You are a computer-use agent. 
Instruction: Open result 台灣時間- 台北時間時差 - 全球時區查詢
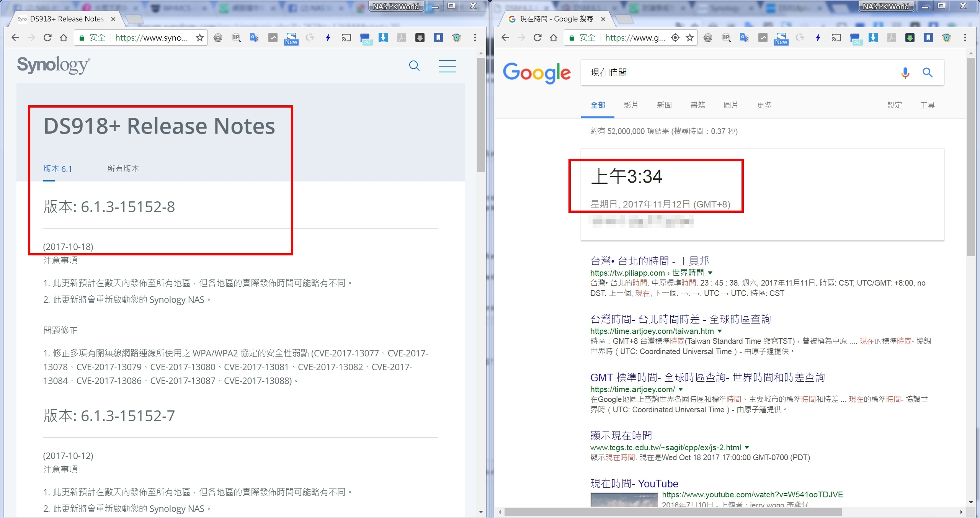pyautogui.click(x=681, y=319)
